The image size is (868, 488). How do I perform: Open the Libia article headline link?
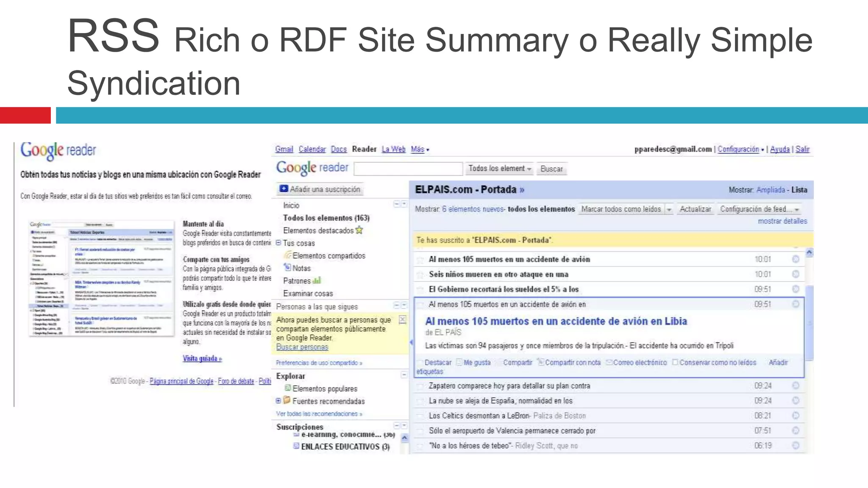coord(556,321)
